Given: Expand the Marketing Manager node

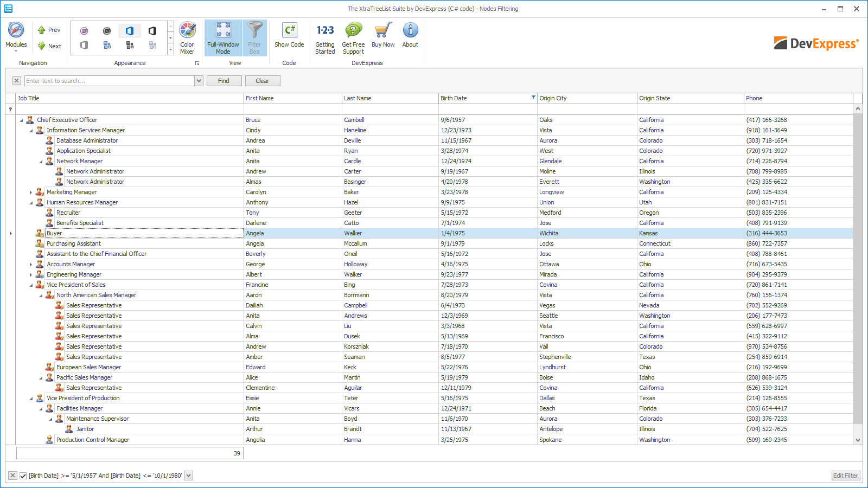Looking at the screenshot, I should point(30,192).
